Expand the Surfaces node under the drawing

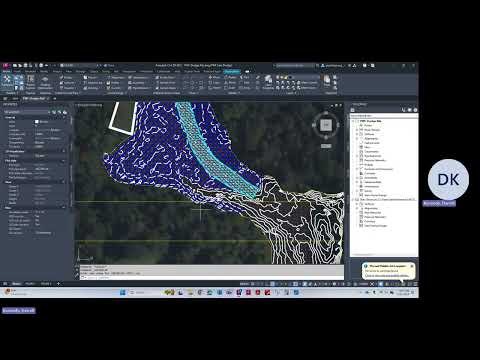(357, 134)
